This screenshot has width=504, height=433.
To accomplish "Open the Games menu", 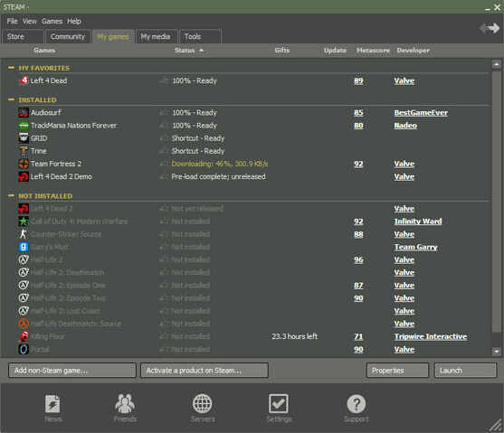I will 52,21.
